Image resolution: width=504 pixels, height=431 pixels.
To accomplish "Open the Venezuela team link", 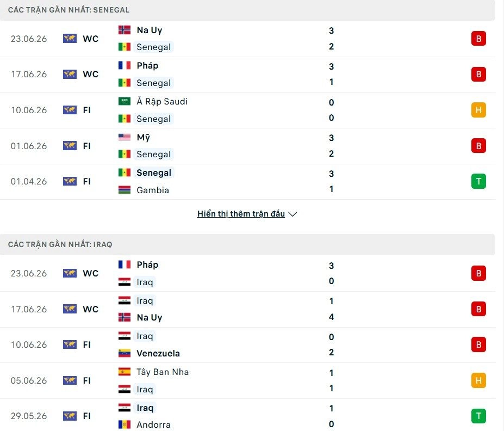I will [158, 353].
